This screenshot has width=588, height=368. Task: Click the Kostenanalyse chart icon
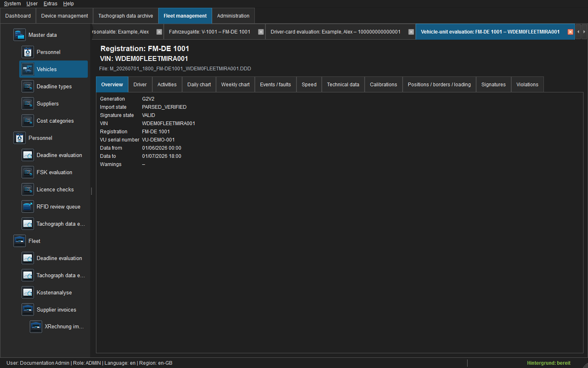28,292
